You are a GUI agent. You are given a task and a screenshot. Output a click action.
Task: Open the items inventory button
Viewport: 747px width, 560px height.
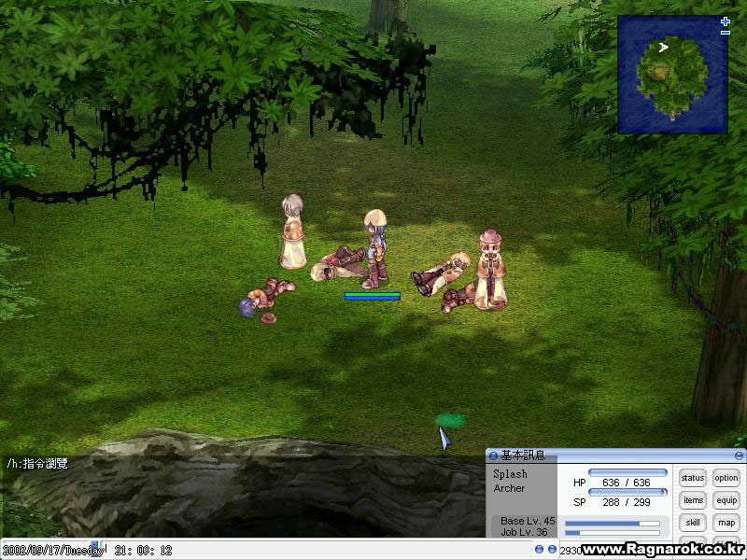(x=692, y=500)
